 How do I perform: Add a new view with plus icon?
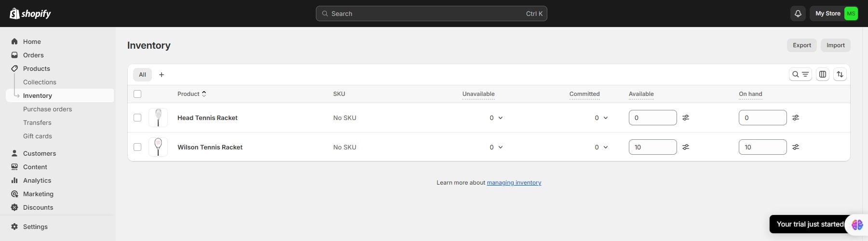click(x=162, y=75)
